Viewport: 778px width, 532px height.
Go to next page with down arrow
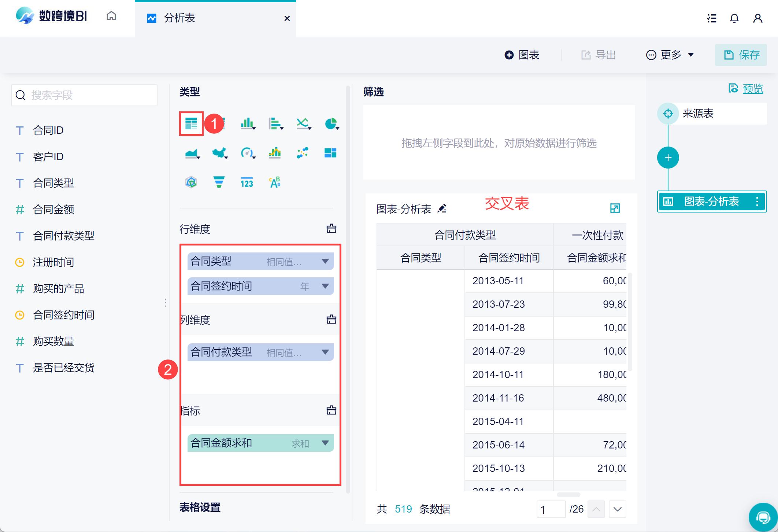[617, 509]
